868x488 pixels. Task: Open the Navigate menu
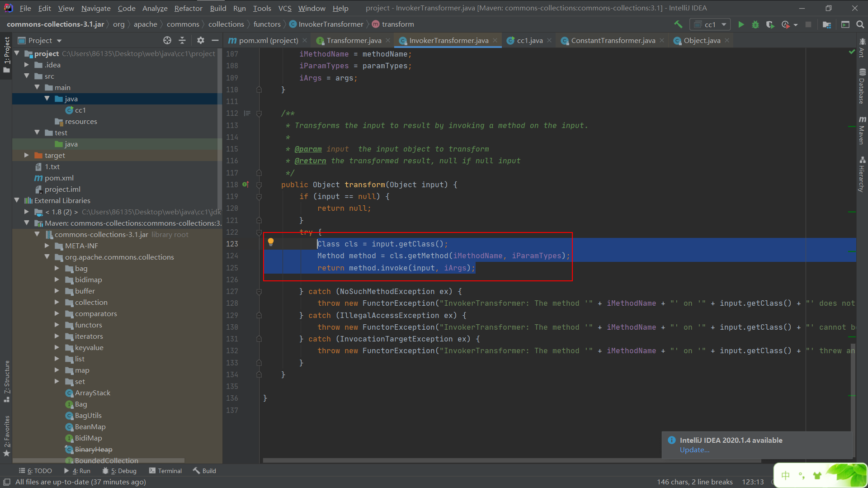coord(95,8)
